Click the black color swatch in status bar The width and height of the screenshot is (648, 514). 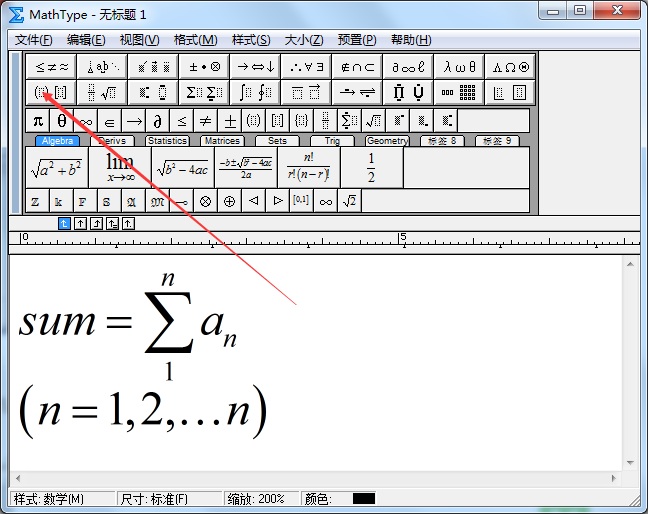click(x=364, y=498)
